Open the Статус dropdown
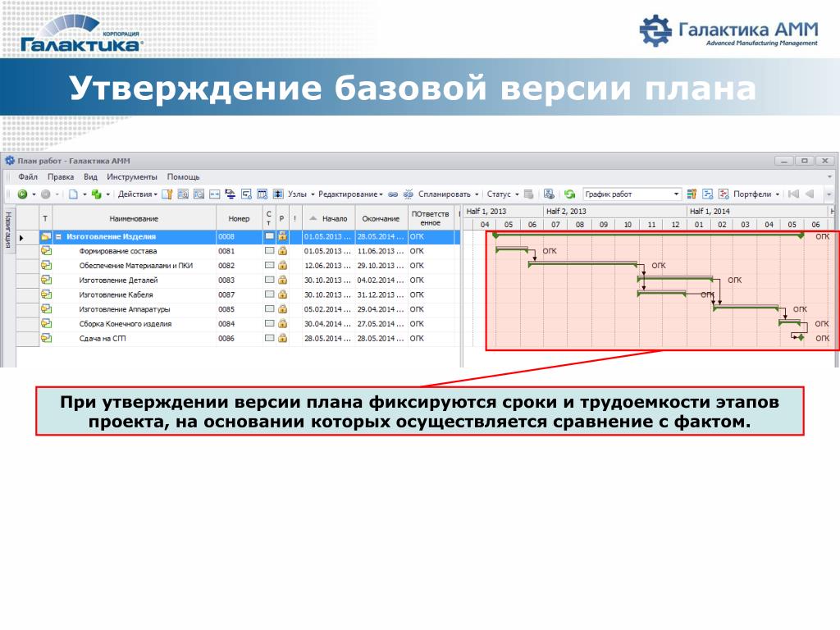Image resolution: width=840 pixels, height=630 pixels. tap(503, 194)
